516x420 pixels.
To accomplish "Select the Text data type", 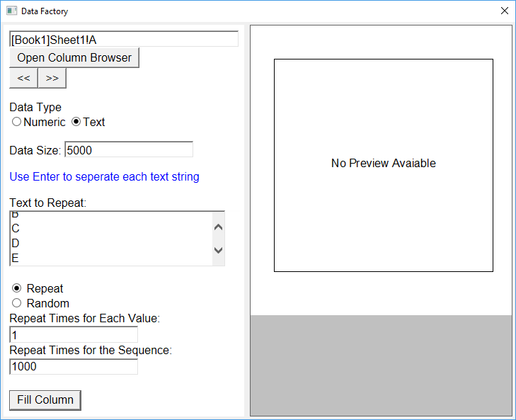I will pos(76,122).
